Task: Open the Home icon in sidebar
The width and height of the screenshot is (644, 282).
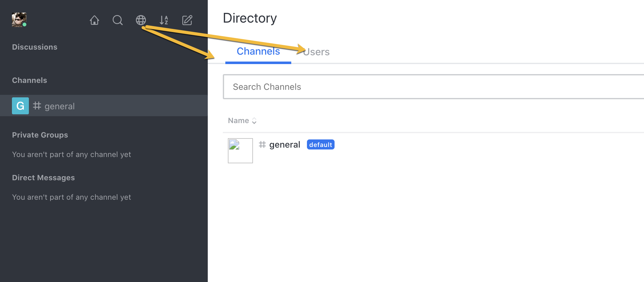Action: (94, 20)
